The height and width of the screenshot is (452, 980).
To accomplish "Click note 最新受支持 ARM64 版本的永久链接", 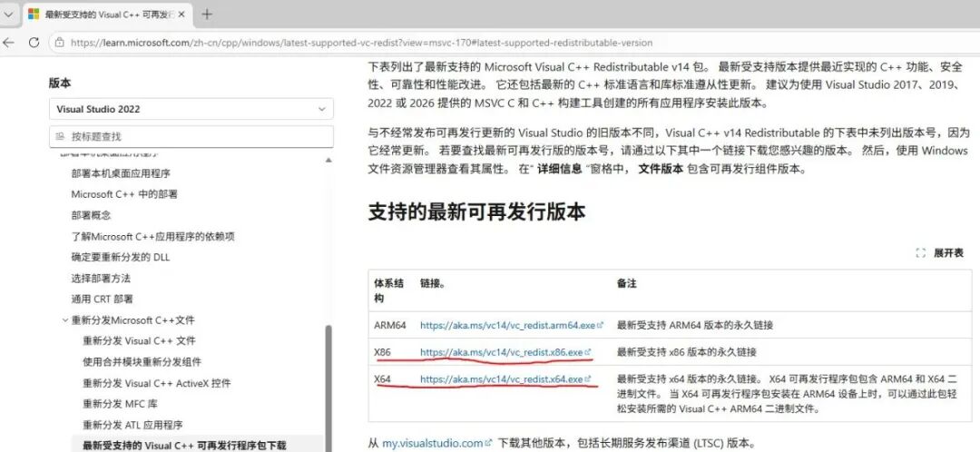I will click(695, 325).
